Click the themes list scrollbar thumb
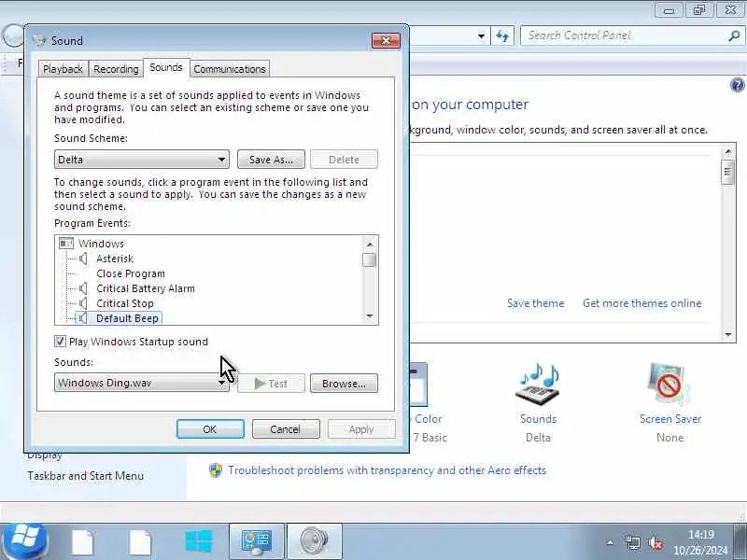Image resolution: width=747 pixels, height=560 pixels. (727, 172)
